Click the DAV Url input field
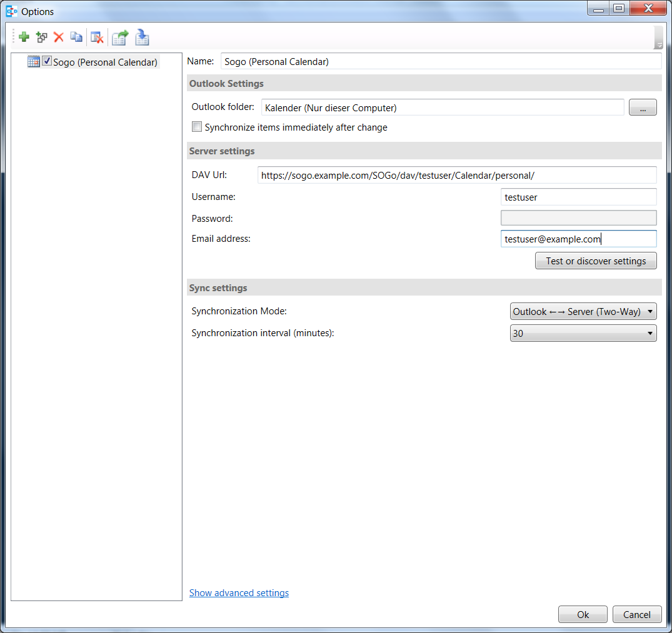Image resolution: width=672 pixels, height=633 pixels. coord(457,175)
